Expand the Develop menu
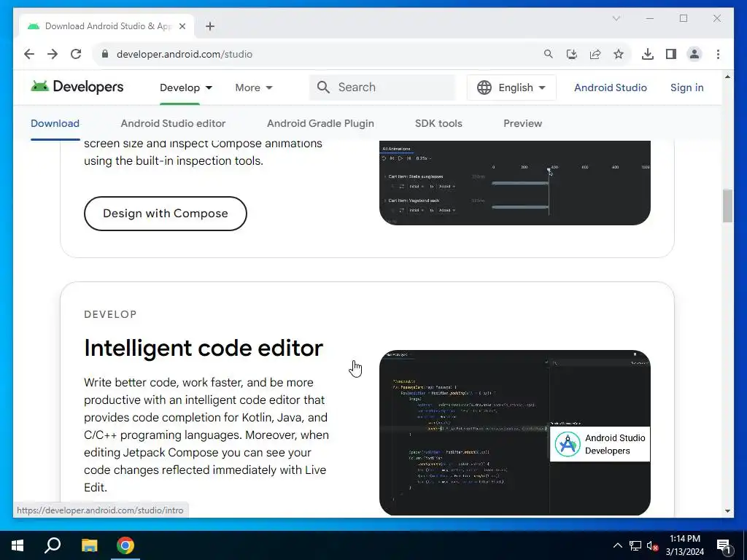Image resolution: width=747 pixels, height=560 pixels. pyautogui.click(x=186, y=87)
